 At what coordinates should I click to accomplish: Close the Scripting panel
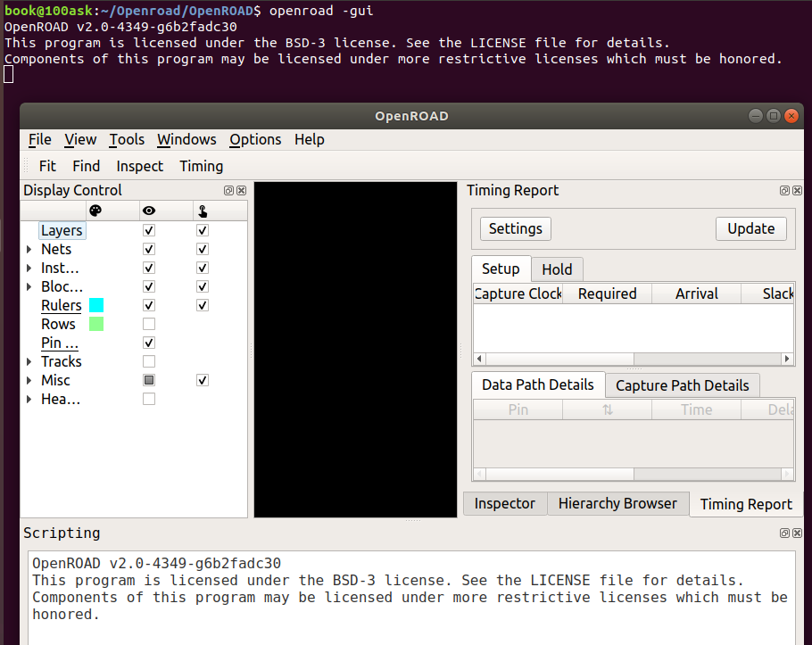tap(798, 533)
